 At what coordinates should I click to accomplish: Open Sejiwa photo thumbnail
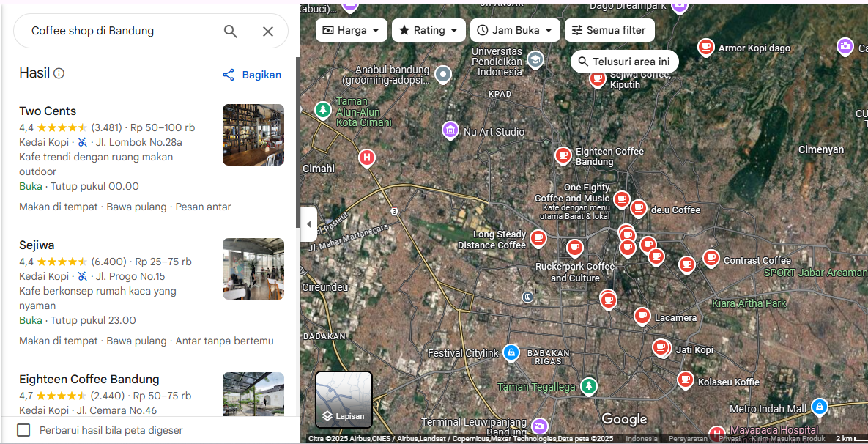[x=253, y=269]
